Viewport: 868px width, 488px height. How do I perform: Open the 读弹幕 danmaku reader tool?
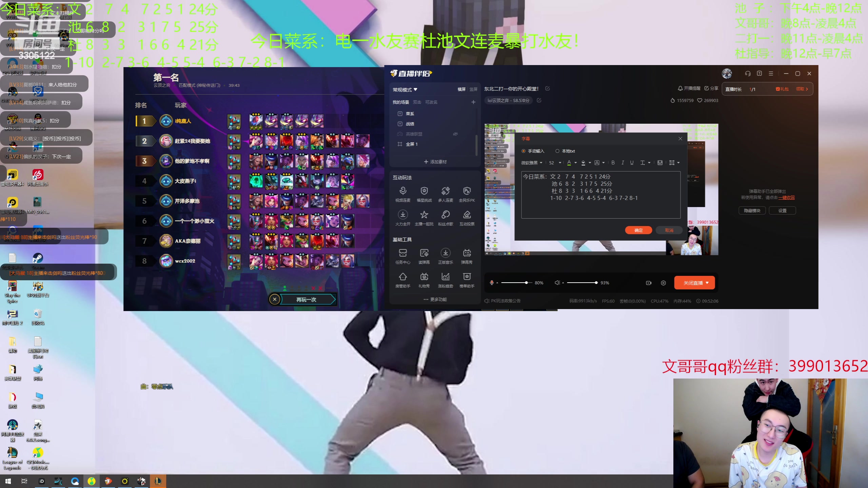click(x=424, y=256)
